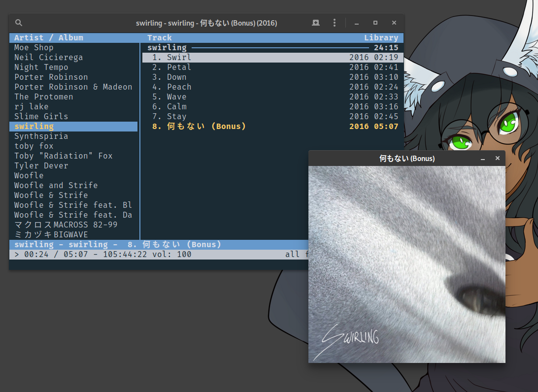Select マクロスMACROSS 82-99 artist
Viewport: 538px width, 392px height.
click(x=66, y=225)
